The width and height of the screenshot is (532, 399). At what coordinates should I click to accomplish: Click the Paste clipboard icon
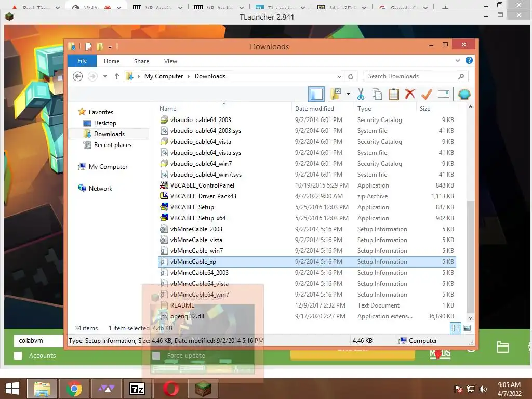pos(394,95)
